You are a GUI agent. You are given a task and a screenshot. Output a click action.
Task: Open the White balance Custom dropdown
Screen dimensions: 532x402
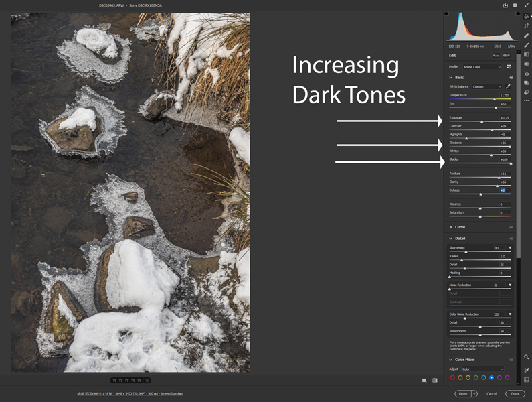pos(487,86)
